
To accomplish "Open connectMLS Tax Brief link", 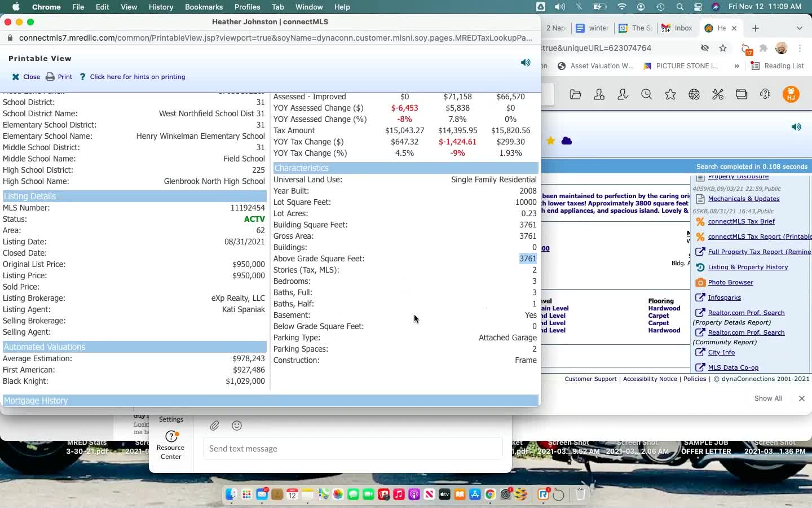I will (741, 221).
